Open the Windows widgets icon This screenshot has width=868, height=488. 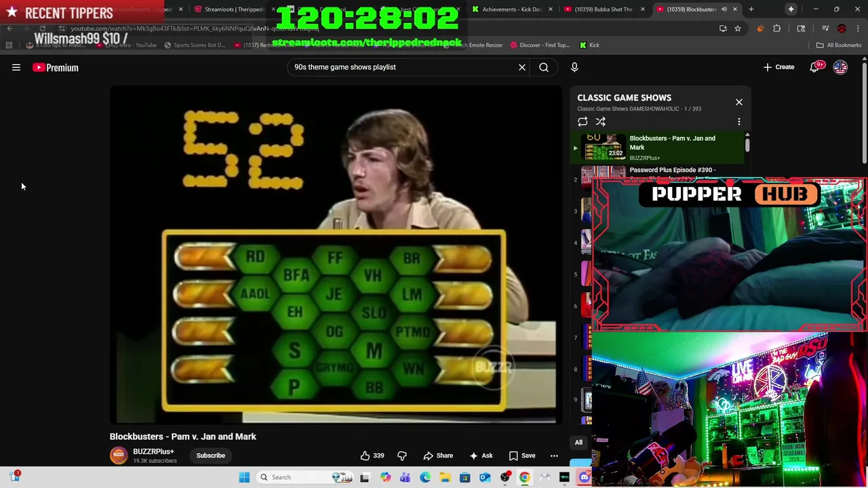pyautogui.click(x=14, y=476)
